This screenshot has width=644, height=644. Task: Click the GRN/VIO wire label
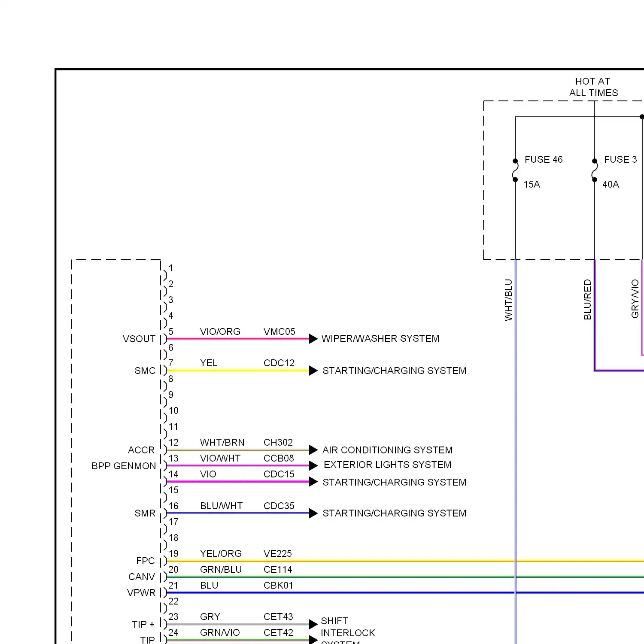[x=220, y=632]
